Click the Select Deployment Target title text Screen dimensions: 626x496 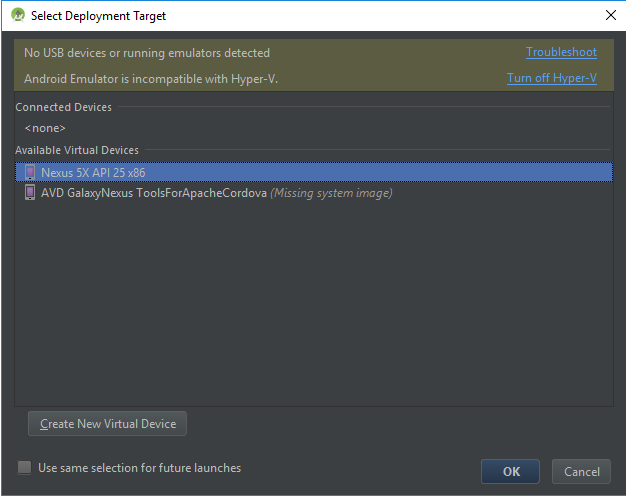pyautogui.click(x=98, y=16)
